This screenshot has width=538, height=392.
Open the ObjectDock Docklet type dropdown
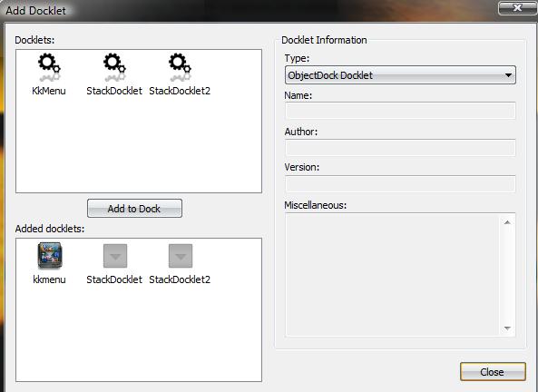(x=400, y=75)
